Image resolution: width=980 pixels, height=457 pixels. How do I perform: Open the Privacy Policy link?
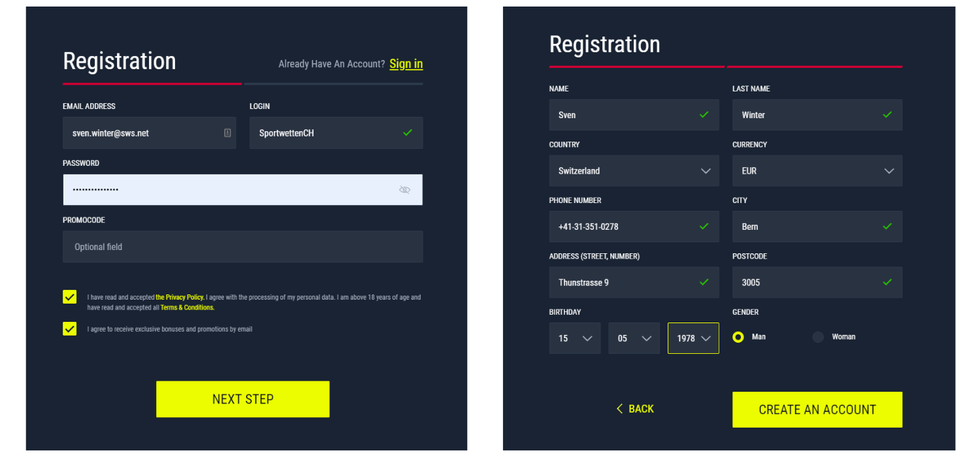click(x=180, y=297)
